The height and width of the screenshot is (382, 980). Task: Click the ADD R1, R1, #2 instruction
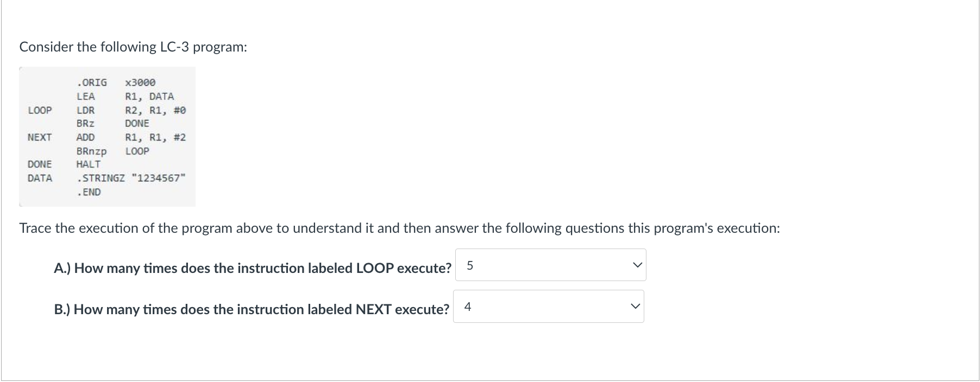(x=131, y=137)
